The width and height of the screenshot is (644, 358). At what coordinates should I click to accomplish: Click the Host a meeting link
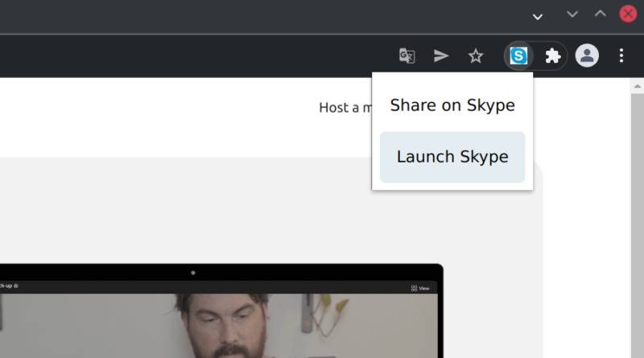pyautogui.click(x=345, y=108)
